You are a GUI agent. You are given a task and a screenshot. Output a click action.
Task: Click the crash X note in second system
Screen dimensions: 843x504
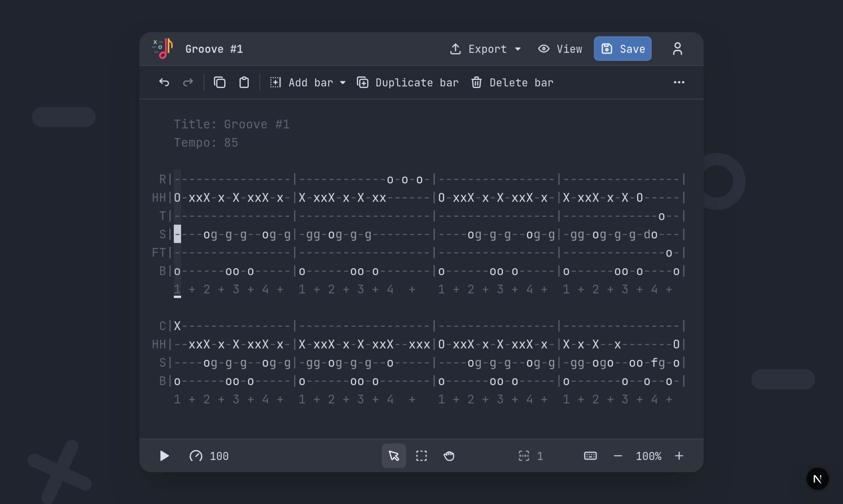[177, 326]
